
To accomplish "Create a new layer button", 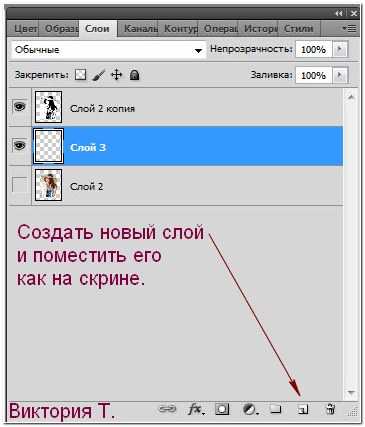I will (x=303, y=409).
